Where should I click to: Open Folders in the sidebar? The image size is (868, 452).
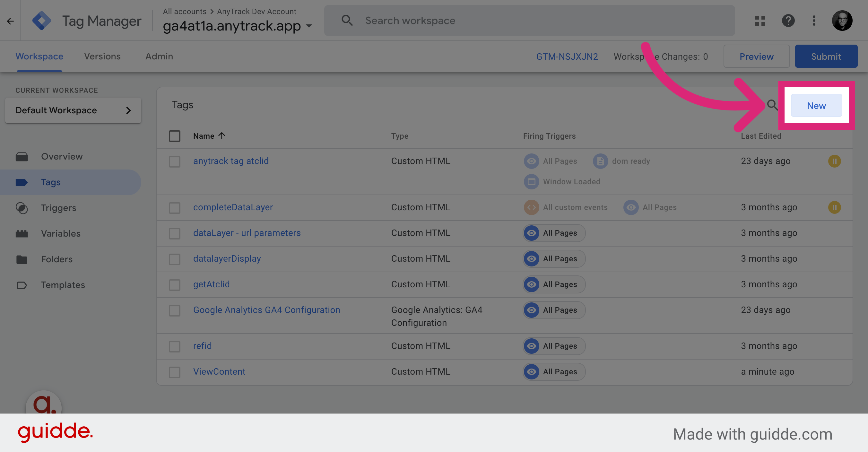70,259
